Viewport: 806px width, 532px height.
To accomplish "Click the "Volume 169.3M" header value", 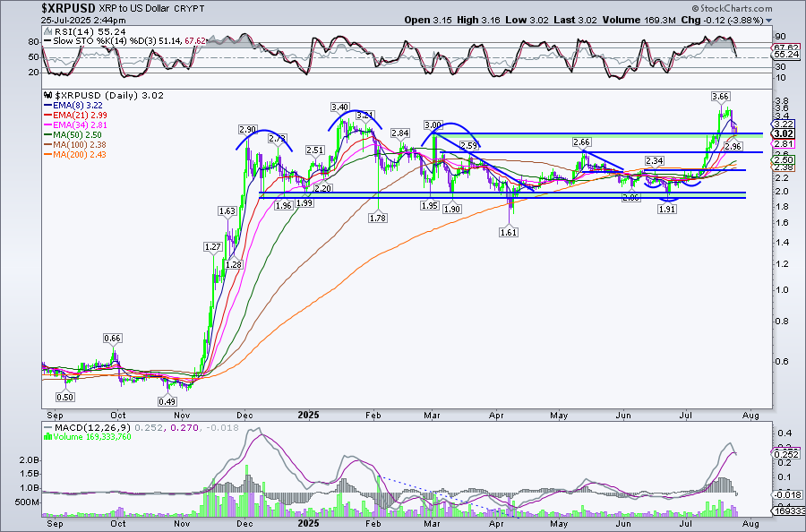I will [639, 20].
